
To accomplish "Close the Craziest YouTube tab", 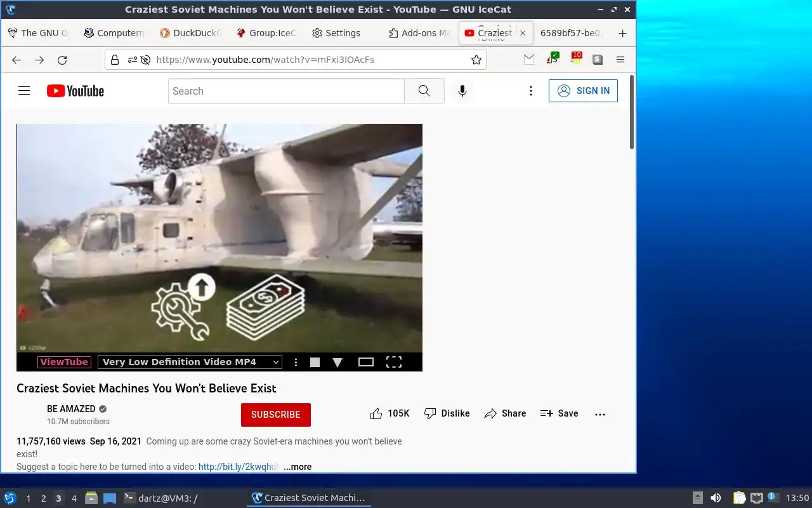I will (523, 33).
